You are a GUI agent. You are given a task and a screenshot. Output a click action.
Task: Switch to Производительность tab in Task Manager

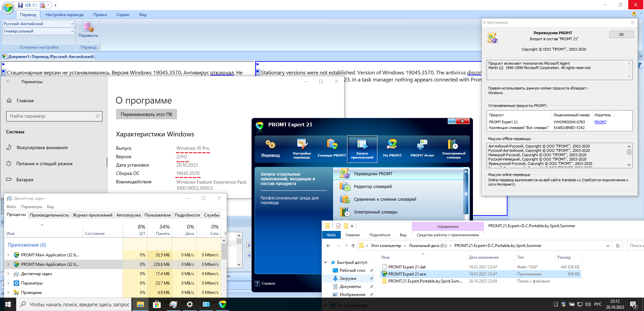[49, 215]
